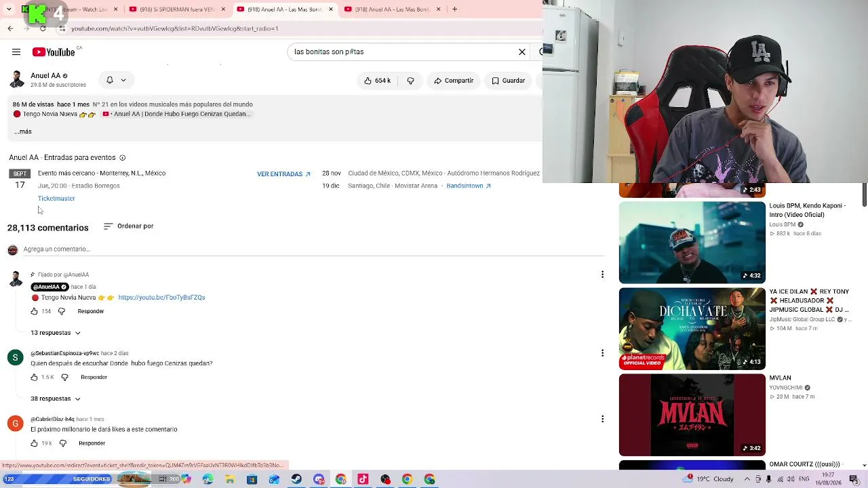Open the notification bell dropdown for Anuel AA
The width and height of the screenshot is (868, 488).
coord(116,80)
